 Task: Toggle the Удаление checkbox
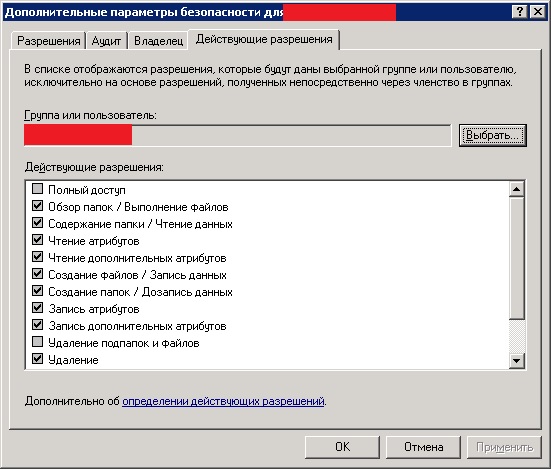[x=37, y=359]
